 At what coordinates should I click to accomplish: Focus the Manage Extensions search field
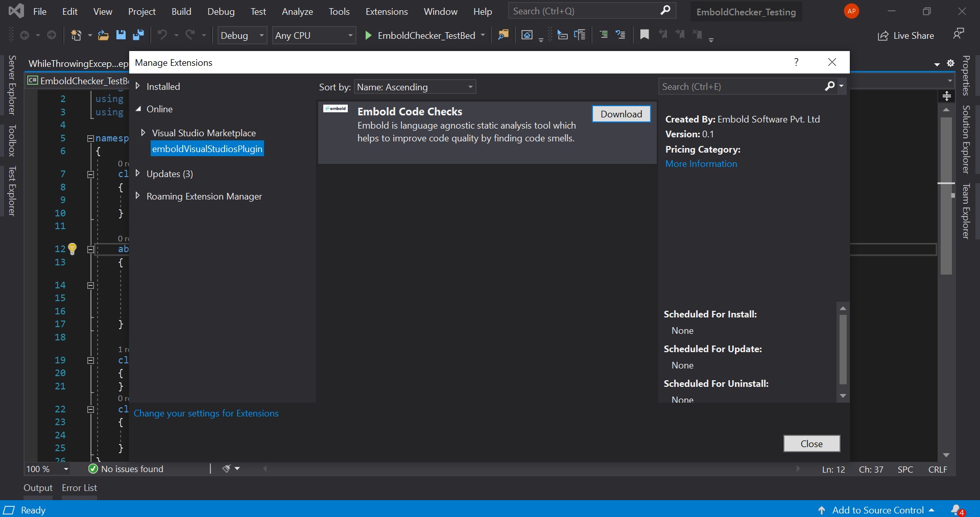tap(742, 87)
